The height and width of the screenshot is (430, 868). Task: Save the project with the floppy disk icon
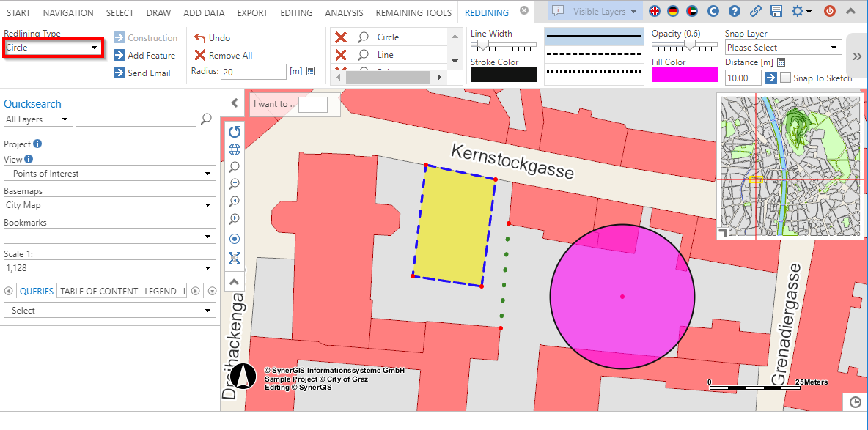(776, 11)
